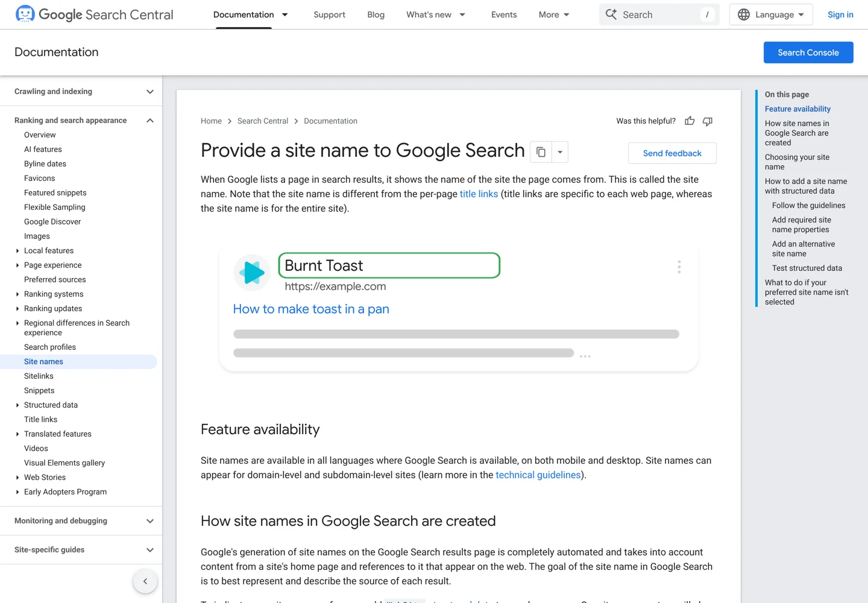Image resolution: width=868 pixels, height=603 pixels.
Task: Open Sitelinks in the sidebar
Action: 39,376
